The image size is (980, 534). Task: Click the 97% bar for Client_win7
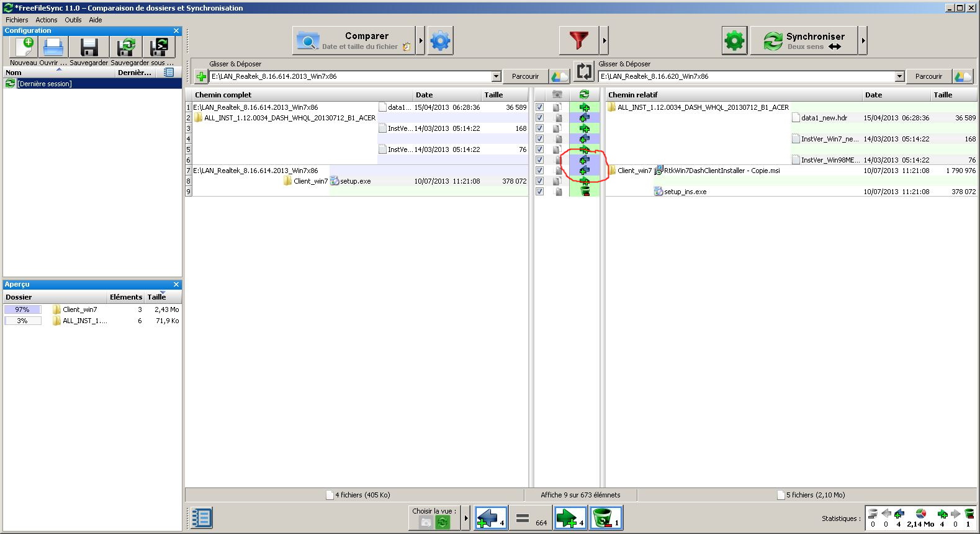[x=22, y=309]
